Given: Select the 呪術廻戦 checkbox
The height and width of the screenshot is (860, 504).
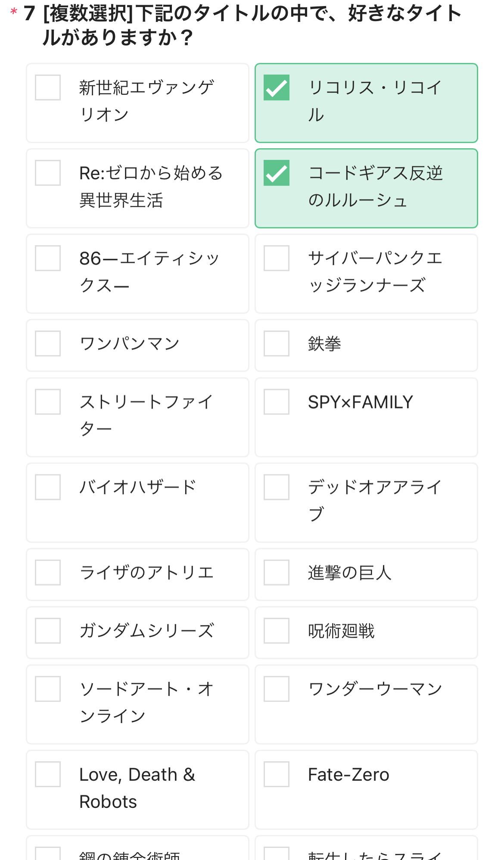Looking at the screenshot, I should point(277,631).
